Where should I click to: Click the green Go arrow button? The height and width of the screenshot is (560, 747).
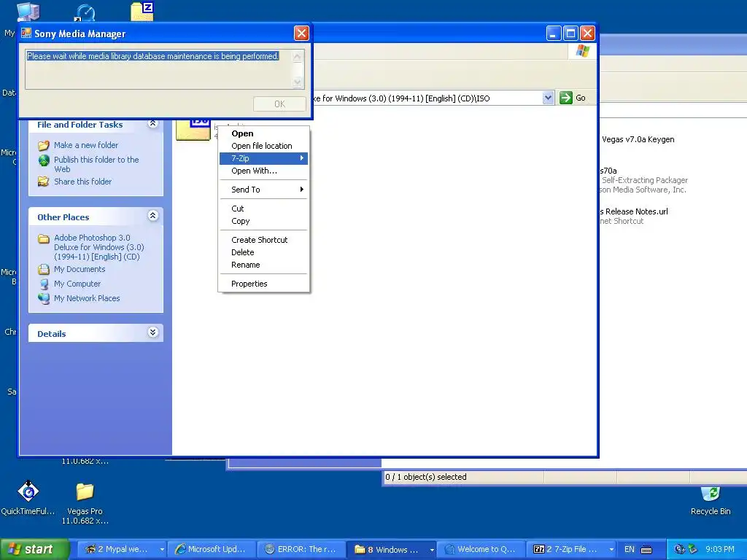565,98
